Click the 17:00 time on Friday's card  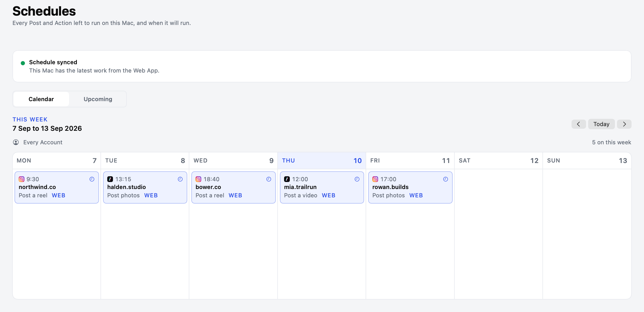[388, 179]
